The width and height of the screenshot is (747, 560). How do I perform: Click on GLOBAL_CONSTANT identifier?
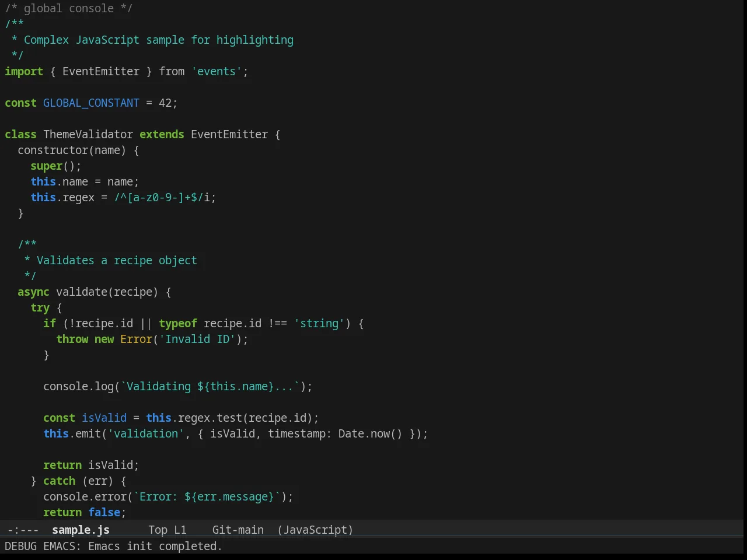point(91,103)
